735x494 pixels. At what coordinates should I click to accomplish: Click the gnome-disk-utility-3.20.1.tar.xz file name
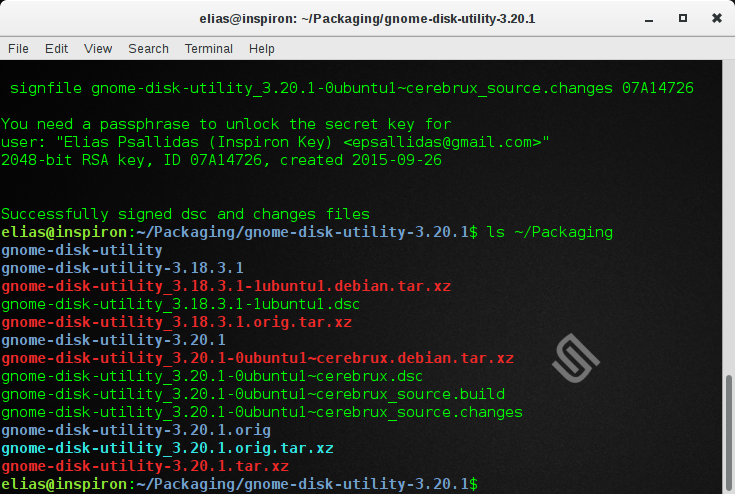145,466
